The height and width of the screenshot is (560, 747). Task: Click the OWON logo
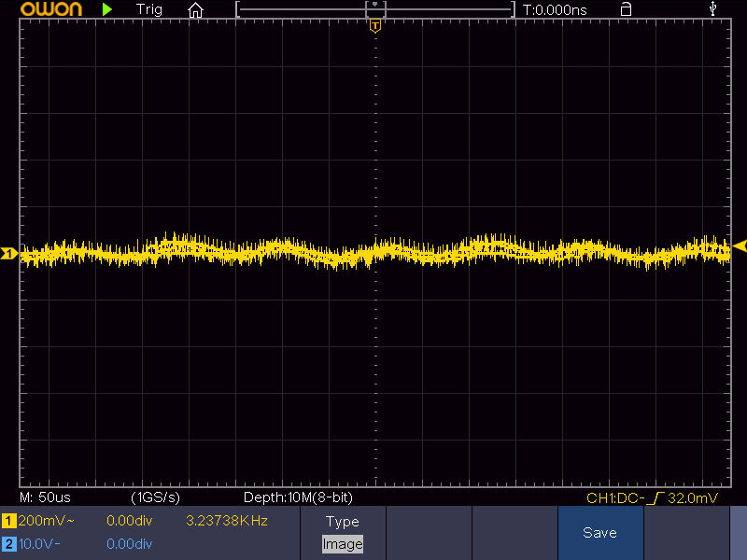[x=51, y=9]
